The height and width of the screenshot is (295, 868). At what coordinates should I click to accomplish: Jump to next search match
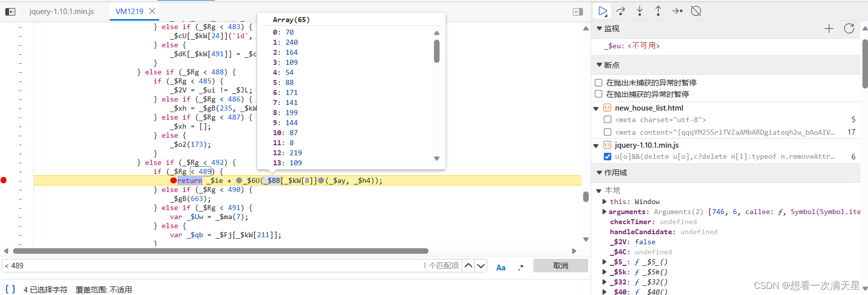481,266
